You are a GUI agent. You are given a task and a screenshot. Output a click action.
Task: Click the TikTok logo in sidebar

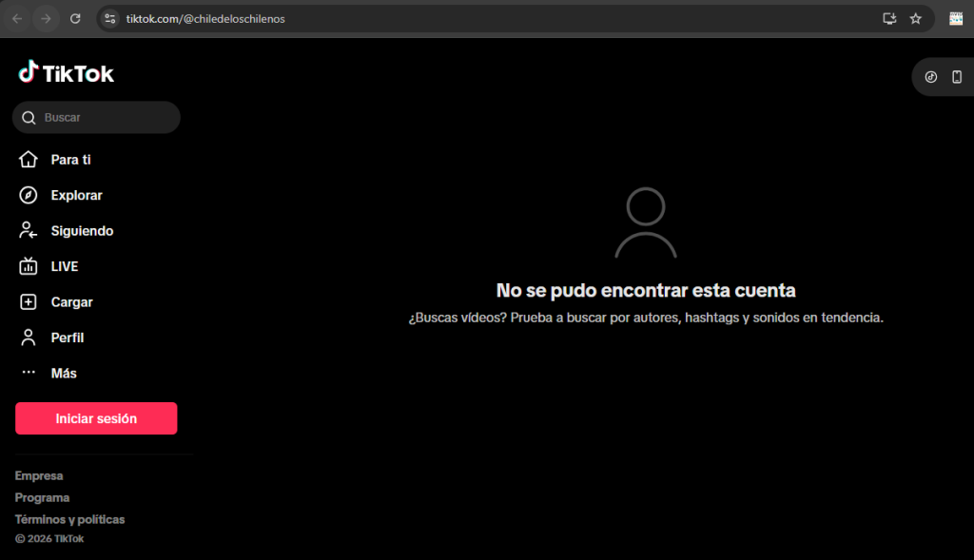(66, 73)
